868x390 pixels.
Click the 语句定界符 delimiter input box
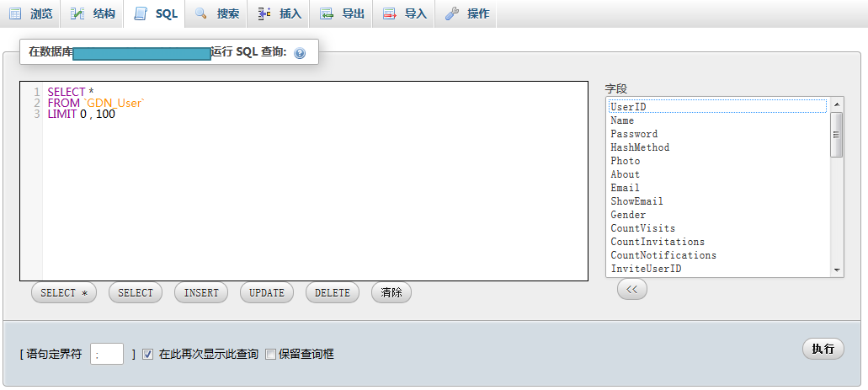pyautogui.click(x=107, y=354)
